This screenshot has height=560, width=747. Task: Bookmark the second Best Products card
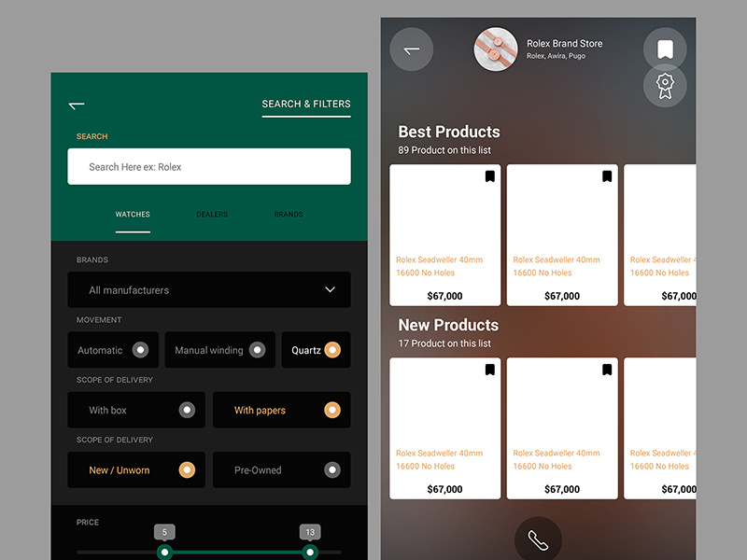pos(607,176)
